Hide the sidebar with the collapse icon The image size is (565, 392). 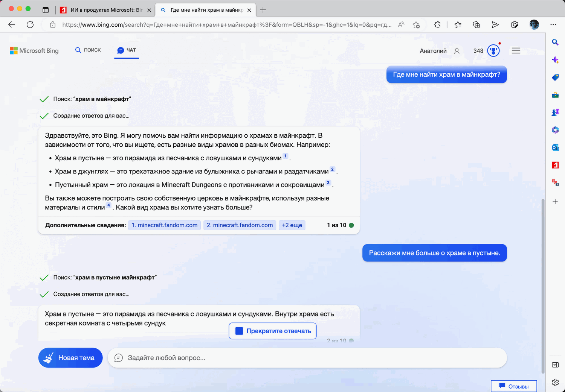click(x=555, y=365)
